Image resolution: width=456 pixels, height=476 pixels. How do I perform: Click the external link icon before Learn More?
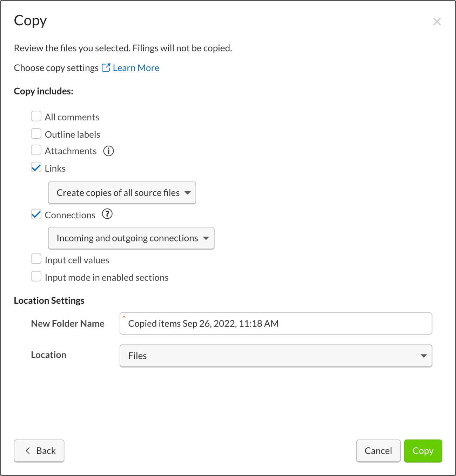pos(106,67)
